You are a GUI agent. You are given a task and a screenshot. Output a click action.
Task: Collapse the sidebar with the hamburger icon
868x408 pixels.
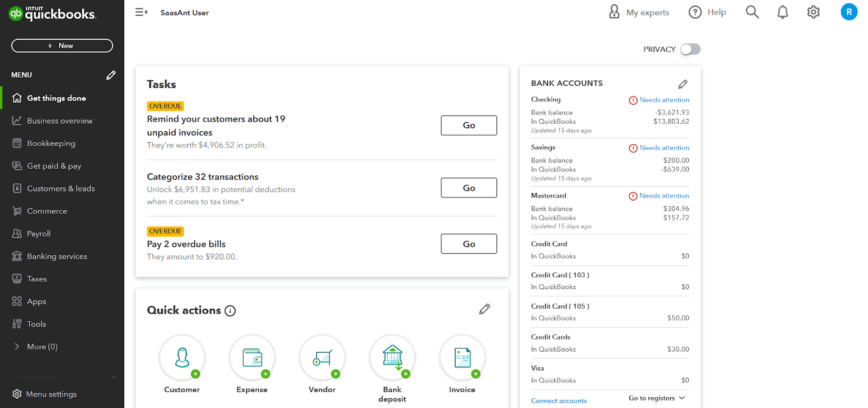click(x=141, y=12)
